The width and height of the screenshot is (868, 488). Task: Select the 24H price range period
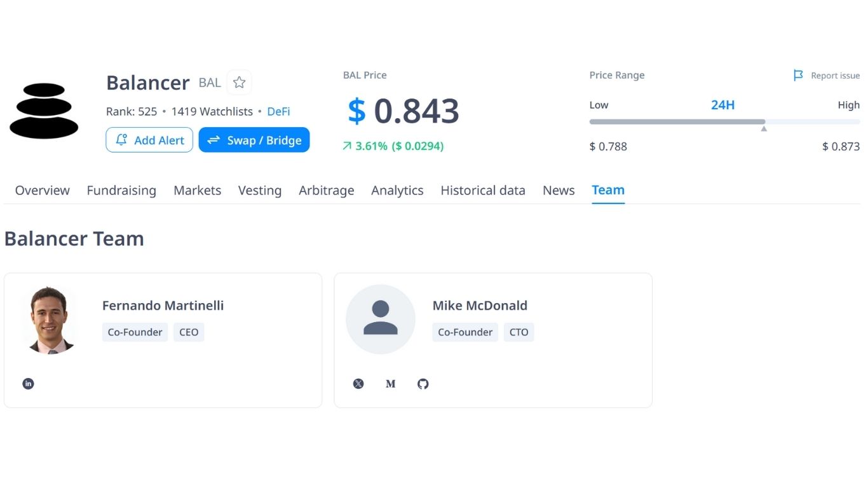(722, 105)
